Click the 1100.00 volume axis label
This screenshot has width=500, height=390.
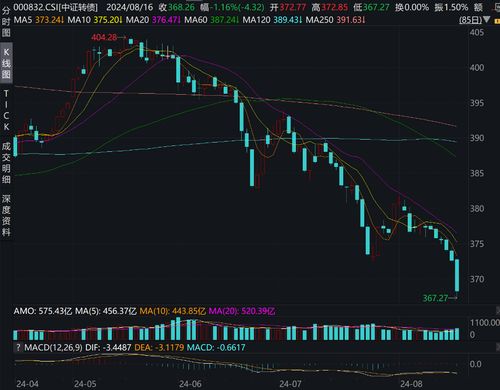tap(485, 323)
